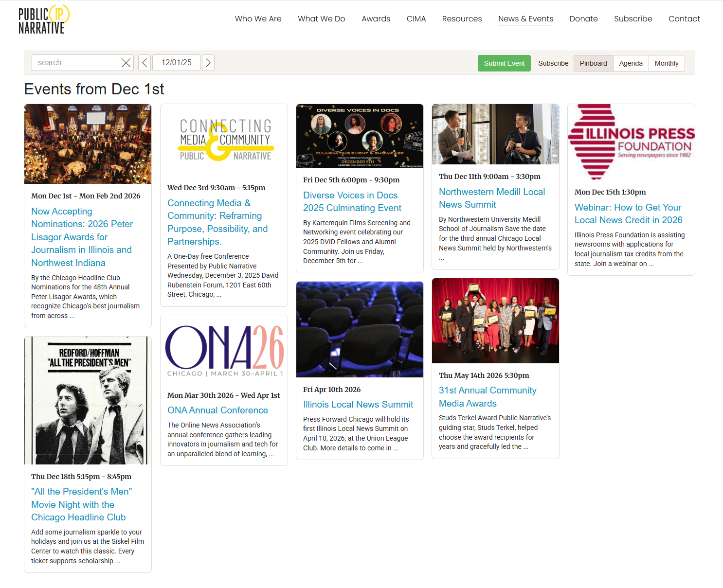Open the Who We Are menu
This screenshot has height=588, width=723.
pyautogui.click(x=258, y=19)
